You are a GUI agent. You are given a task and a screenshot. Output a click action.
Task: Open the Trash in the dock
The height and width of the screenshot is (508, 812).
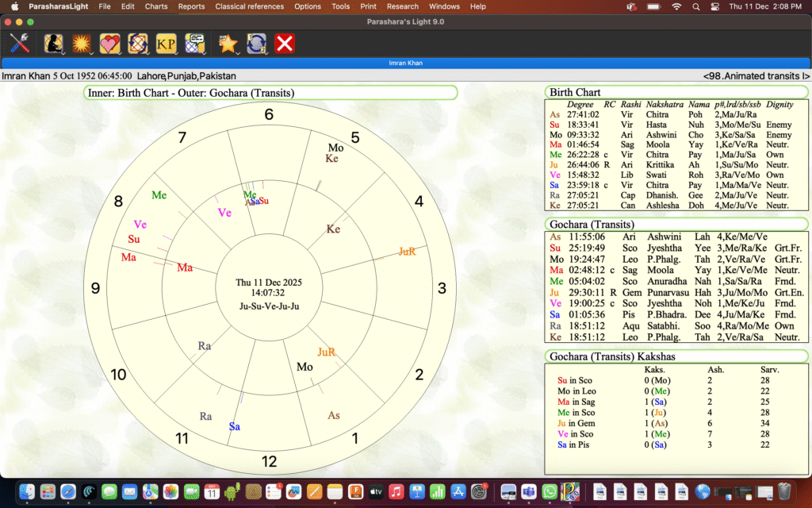(784, 491)
